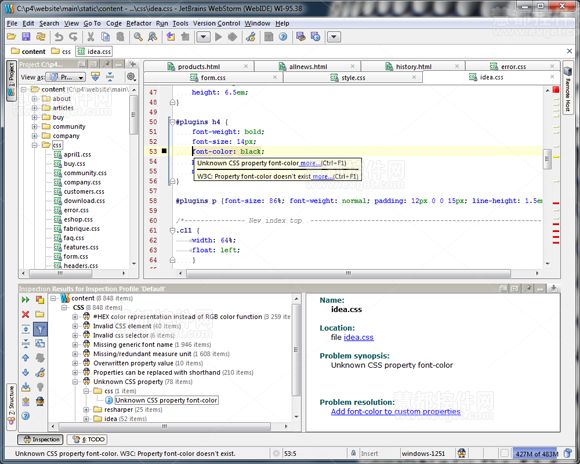The width and height of the screenshot is (580, 464).
Task: Rerun inspection with green double arrows
Action: coord(26,299)
